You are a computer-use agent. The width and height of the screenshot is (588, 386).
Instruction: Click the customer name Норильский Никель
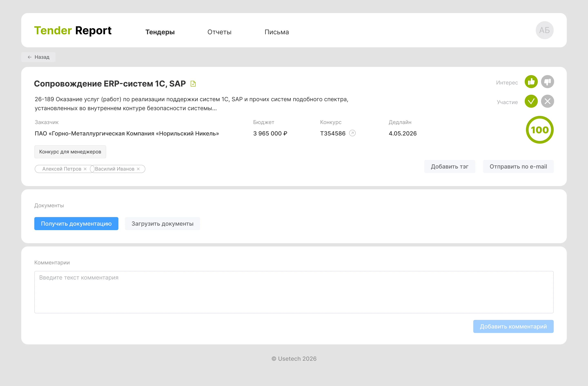click(127, 133)
